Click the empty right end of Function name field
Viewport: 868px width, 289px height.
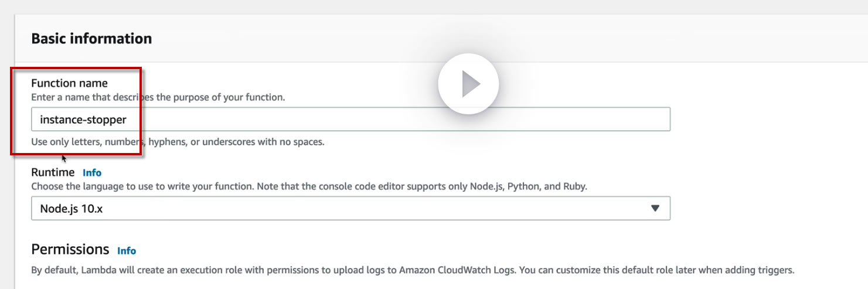pos(615,119)
